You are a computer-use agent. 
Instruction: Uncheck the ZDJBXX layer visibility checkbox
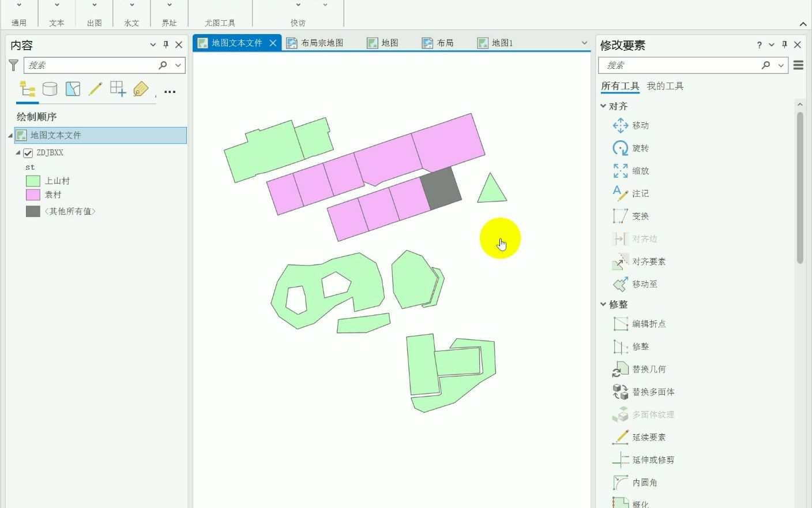coord(28,153)
